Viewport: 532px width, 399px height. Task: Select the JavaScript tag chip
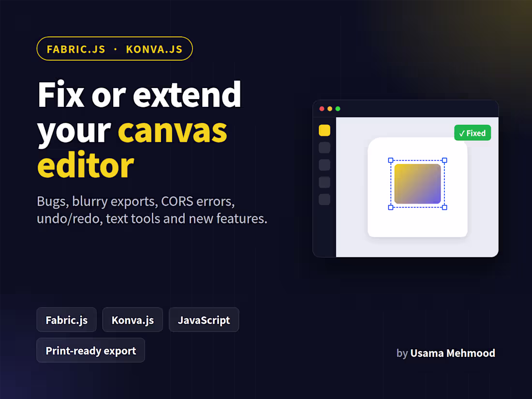[204, 320]
